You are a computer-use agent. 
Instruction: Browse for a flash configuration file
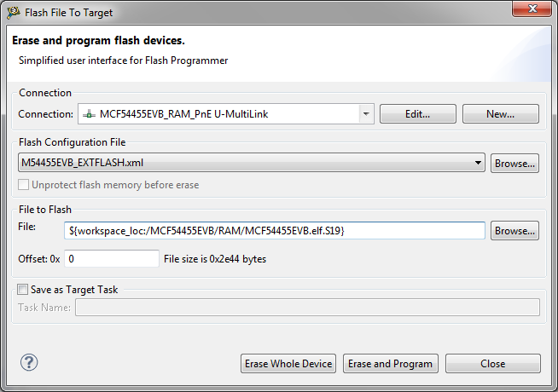tap(514, 163)
